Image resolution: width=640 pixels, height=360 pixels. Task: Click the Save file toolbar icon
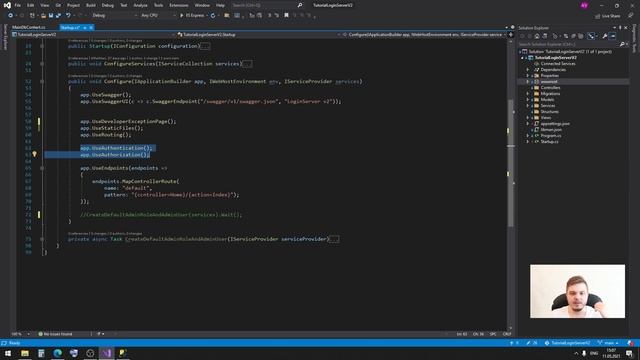[51, 16]
